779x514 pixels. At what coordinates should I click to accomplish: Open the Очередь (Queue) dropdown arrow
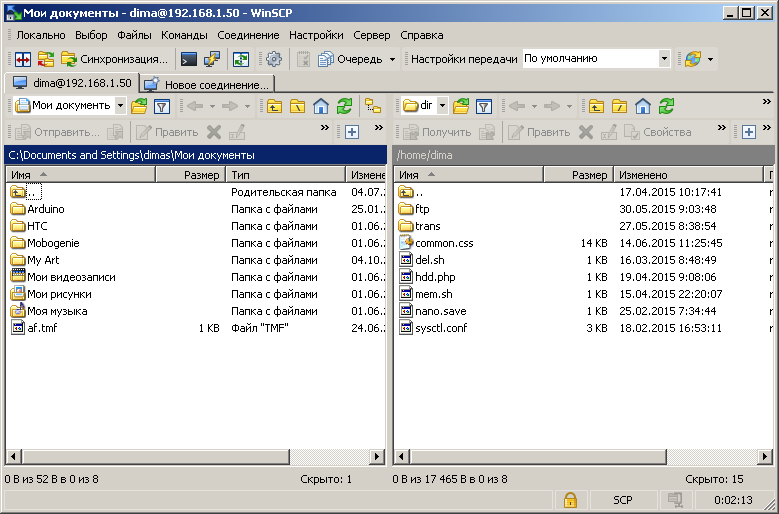tap(392, 59)
